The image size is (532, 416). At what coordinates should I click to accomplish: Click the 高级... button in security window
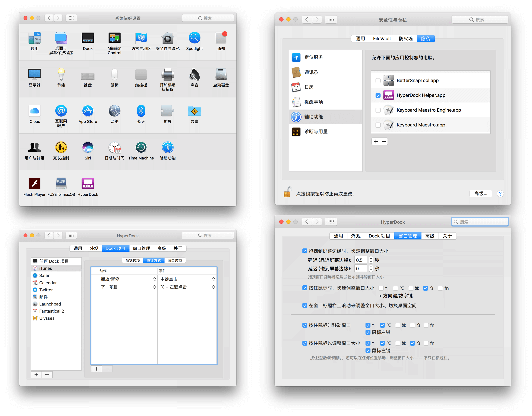(480, 193)
